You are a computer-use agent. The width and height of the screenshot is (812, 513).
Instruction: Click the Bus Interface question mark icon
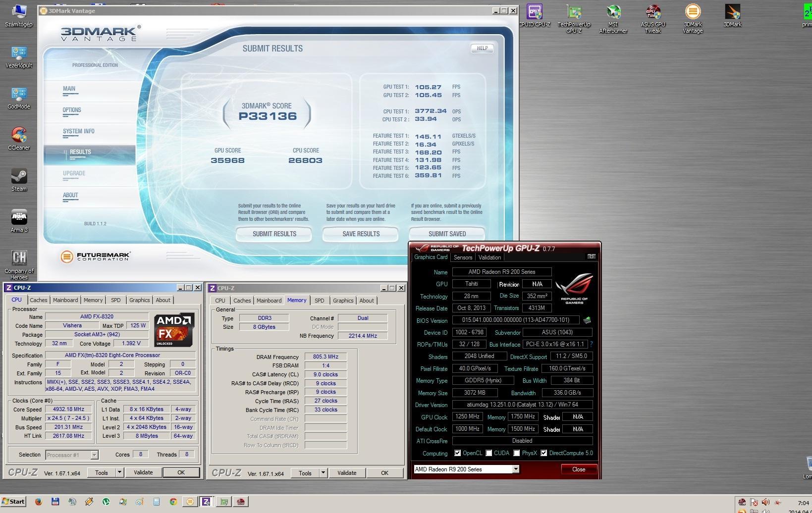click(x=591, y=344)
